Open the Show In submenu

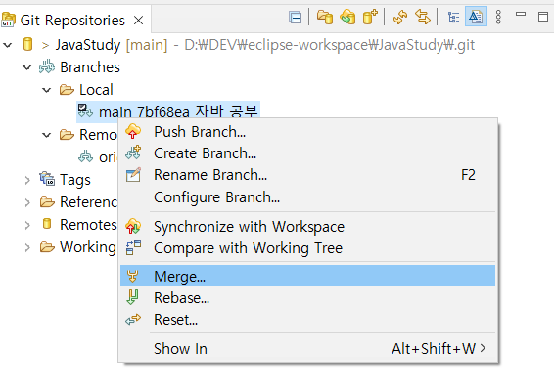coord(307,349)
